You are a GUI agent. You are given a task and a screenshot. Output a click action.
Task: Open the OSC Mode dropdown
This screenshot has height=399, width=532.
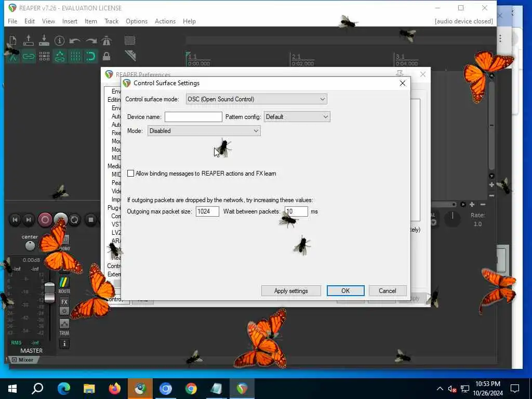[204, 131]
